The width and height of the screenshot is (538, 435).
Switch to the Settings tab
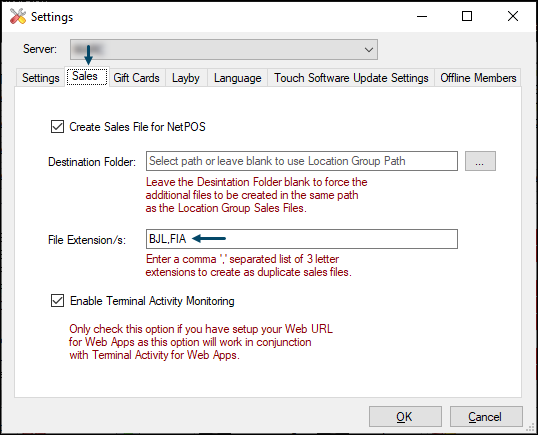[41, 78]
